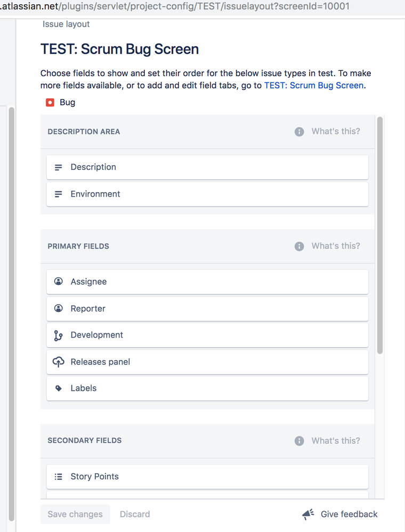The width and height of the screenshot is (405, 532).
Task: Click the info icon in Primary Fields header
Action: (x=299, y=246)
